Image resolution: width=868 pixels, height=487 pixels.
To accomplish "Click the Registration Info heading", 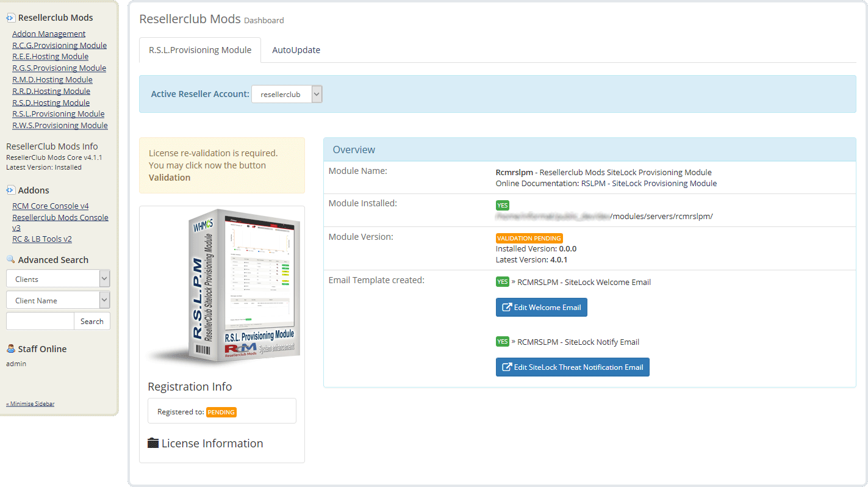I will (x=190, y=386).
